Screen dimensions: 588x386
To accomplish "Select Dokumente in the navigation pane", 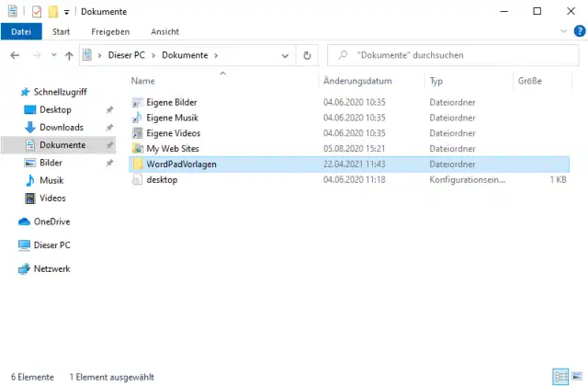I will (x=58, y=145).
